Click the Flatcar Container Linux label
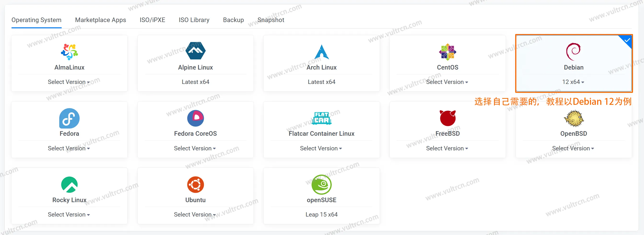Viewport: 644px width, 235px height. coord(321,134)
